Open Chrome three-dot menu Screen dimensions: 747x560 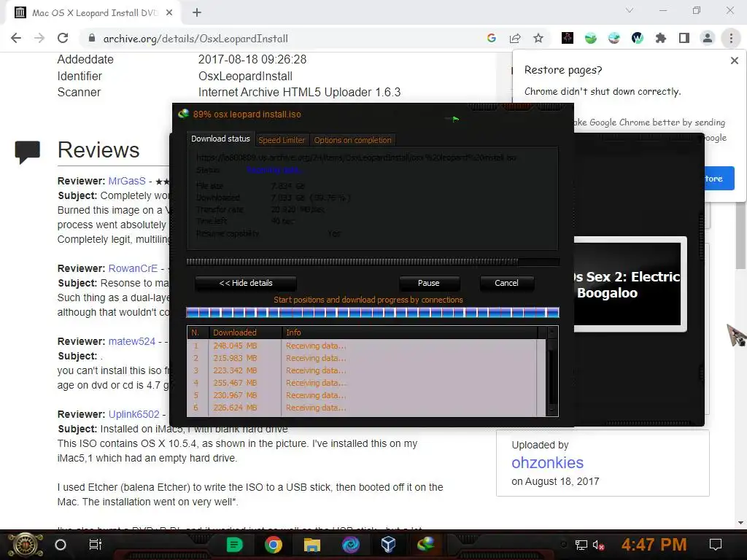tap(731, 38)
